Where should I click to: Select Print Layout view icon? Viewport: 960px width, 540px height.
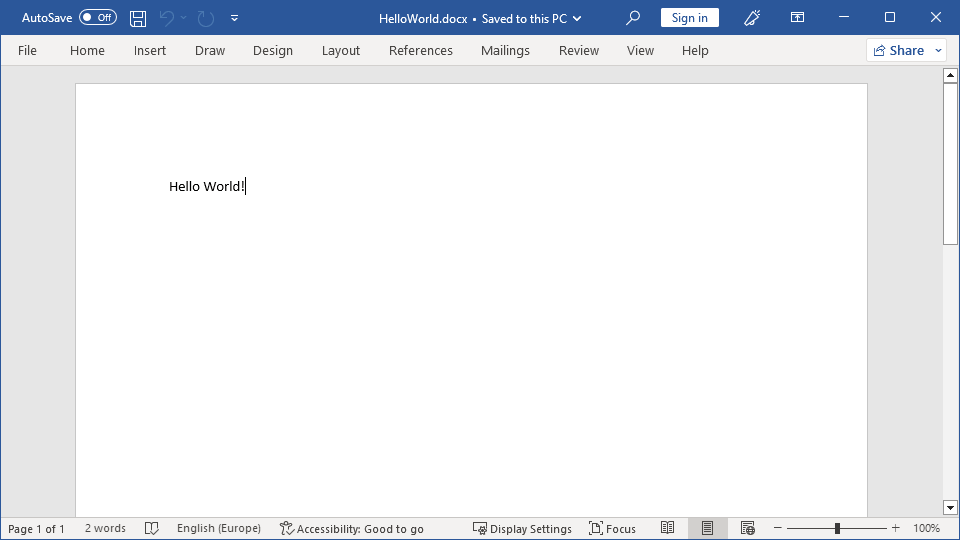tap(707, 528)
